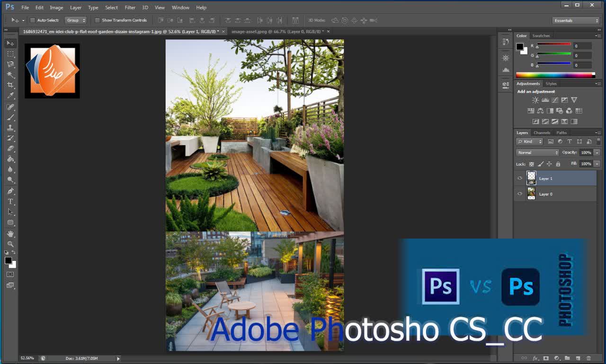Pick a color from the spectrum ramp

pos(555,75)
